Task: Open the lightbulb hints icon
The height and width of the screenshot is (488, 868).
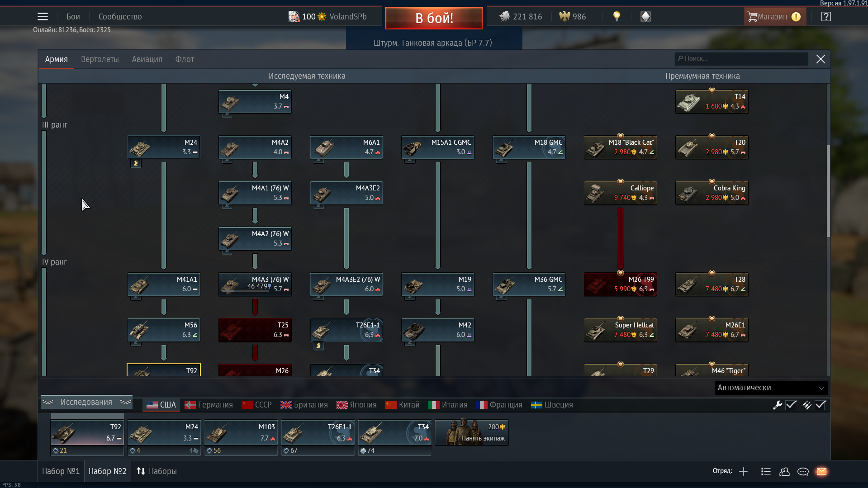Action: tap(617, 17)
